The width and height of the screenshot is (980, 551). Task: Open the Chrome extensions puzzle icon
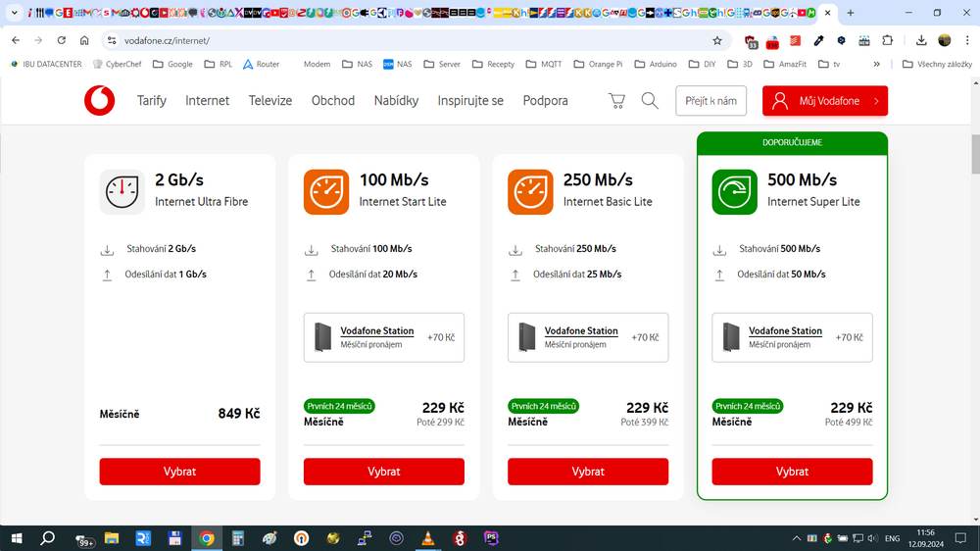tap(888, 40)
